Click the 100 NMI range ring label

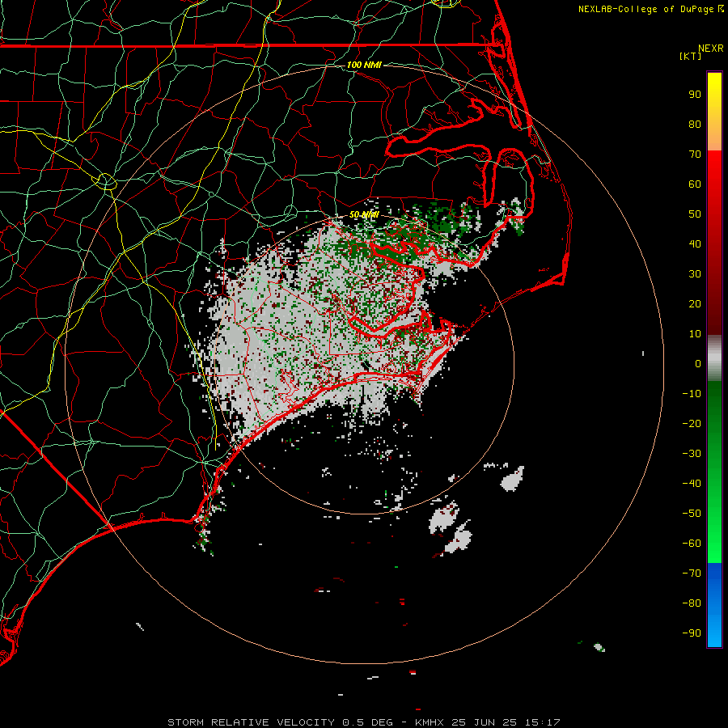pyautogui.click(x=364, y=65)
